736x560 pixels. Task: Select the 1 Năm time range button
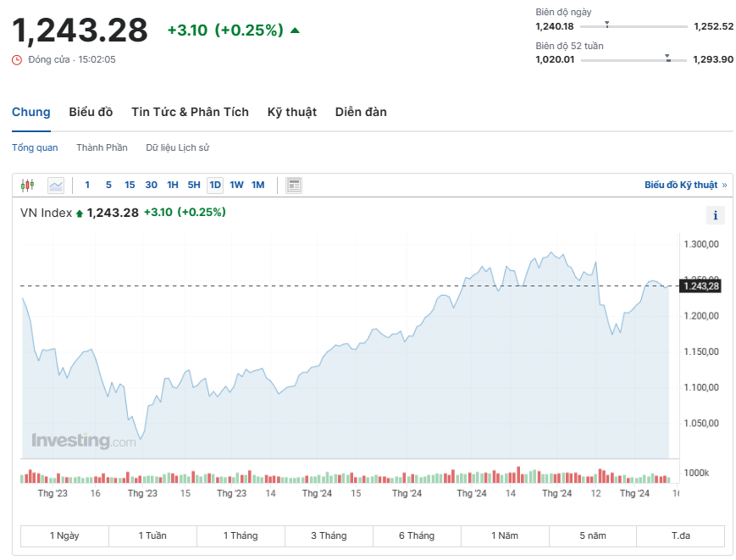click(505, 535)
